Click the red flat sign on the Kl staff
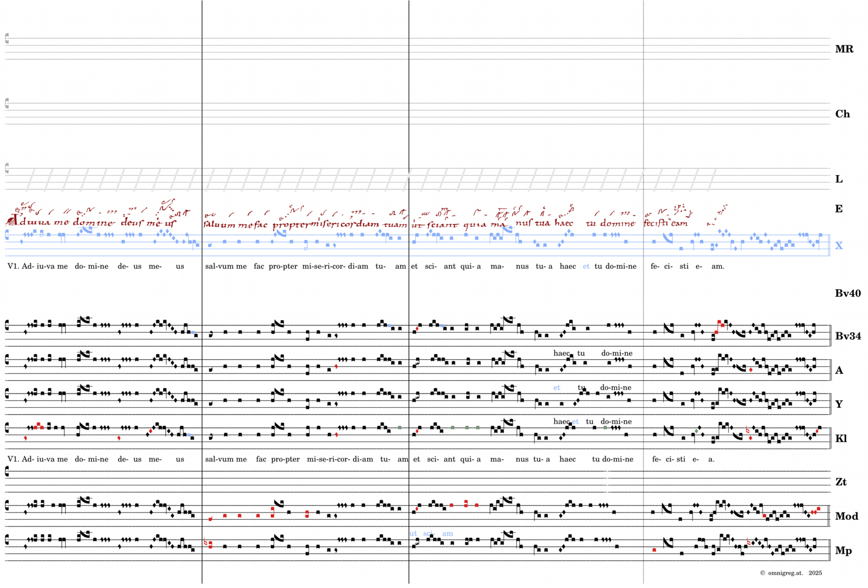The width and height of the screenshot is (868, 588). point(748,430)
